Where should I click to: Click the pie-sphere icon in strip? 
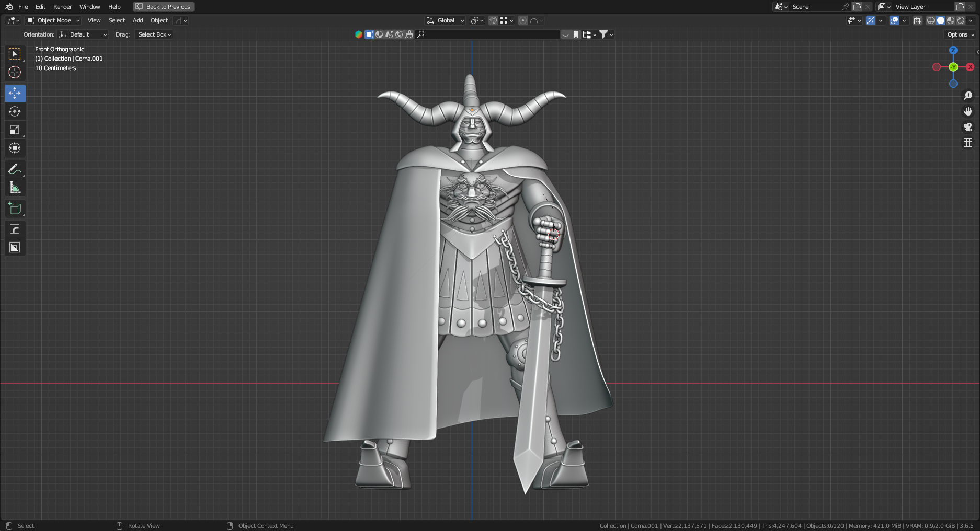[379, 34]
